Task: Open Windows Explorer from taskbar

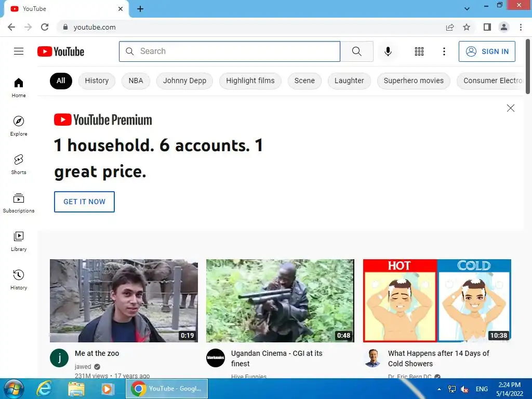Action: tap(76, 389)
